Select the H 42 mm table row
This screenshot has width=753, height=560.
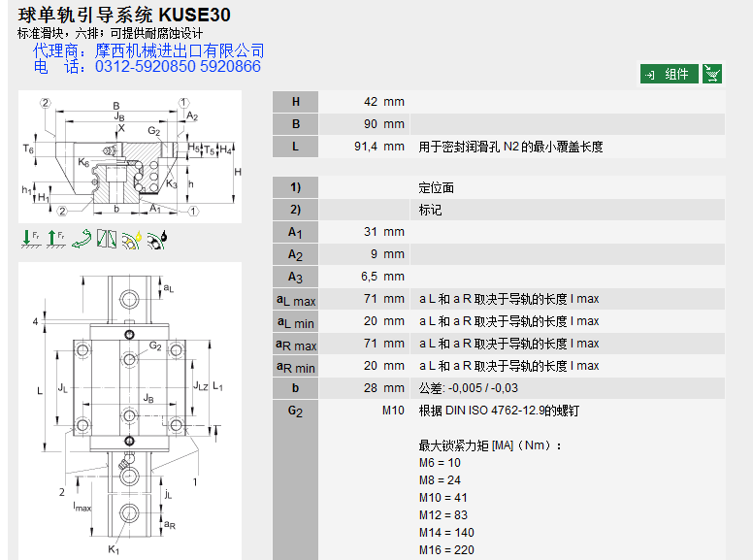(x=498, y=102)
